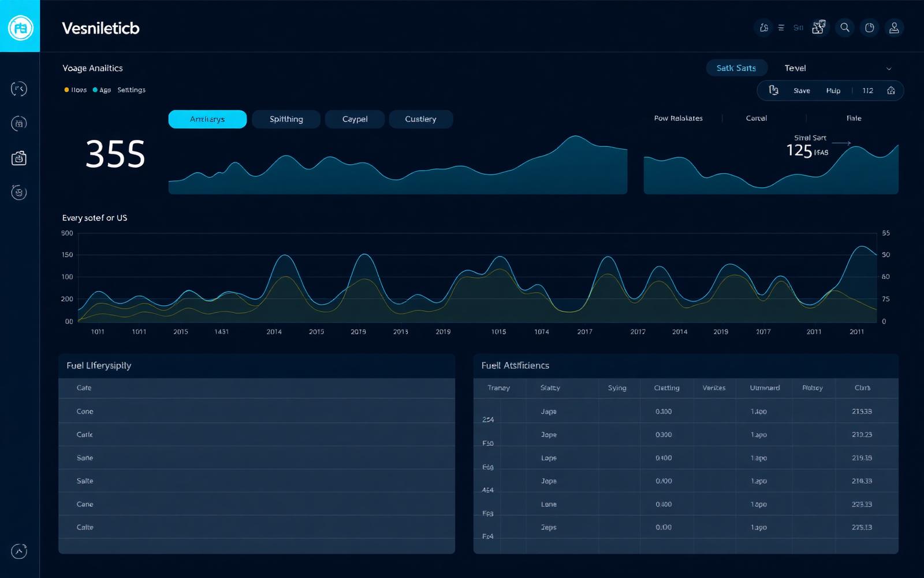Screen dimensions: 924x578
Task: Click the bottom sidebar gauge icon
Action: (x=19, y=551)
